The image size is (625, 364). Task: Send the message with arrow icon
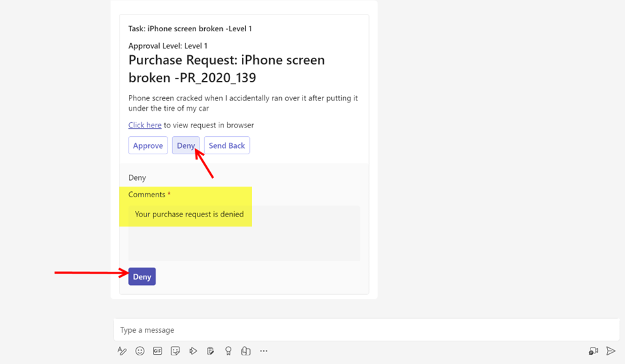tap(611, 351)
